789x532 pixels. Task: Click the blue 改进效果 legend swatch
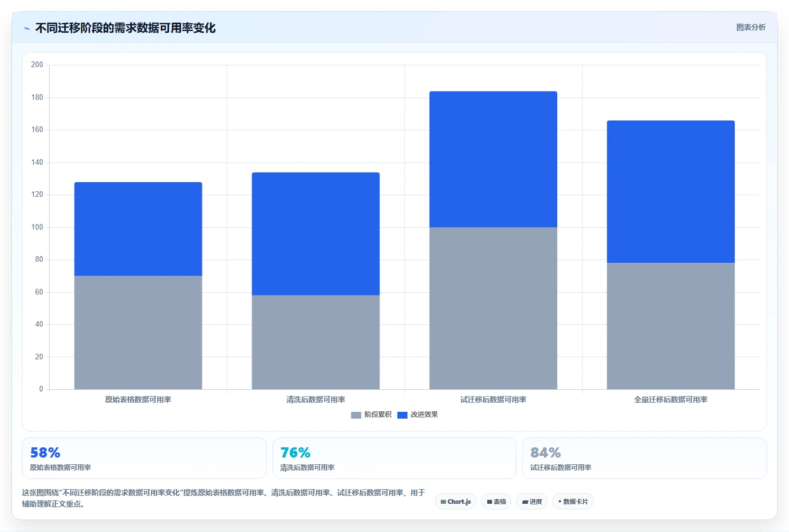click(402, 415)
